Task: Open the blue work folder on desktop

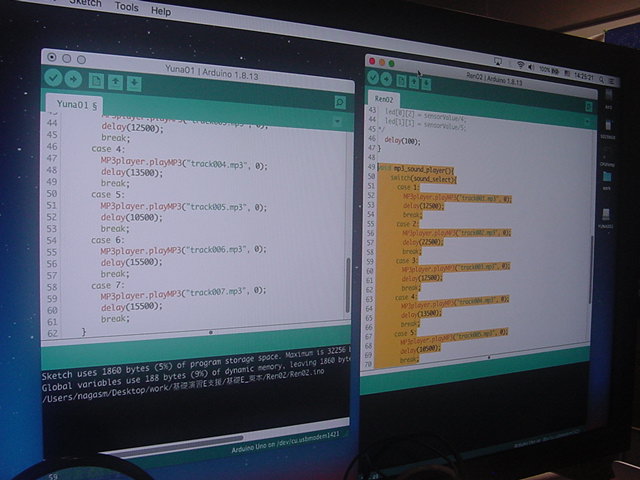Action: [607, 177]
